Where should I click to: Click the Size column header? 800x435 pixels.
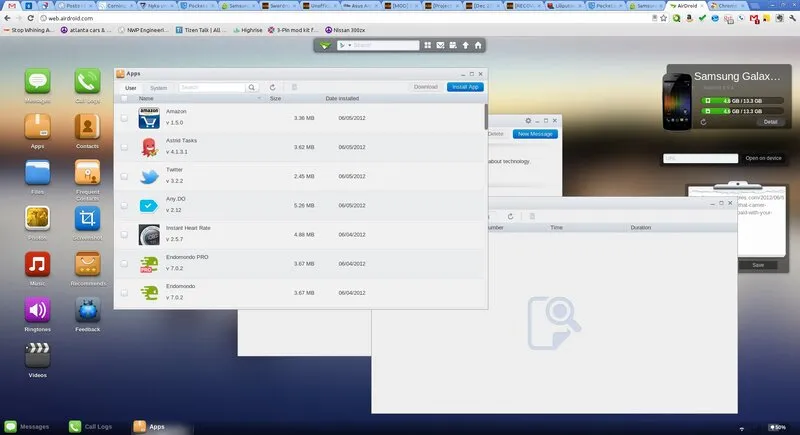coord(276,98)
